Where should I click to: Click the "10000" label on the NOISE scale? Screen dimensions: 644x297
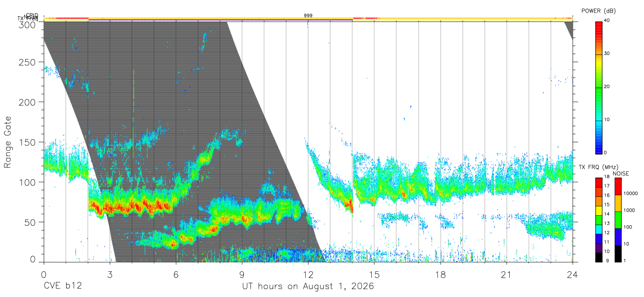tap(630, 194)
